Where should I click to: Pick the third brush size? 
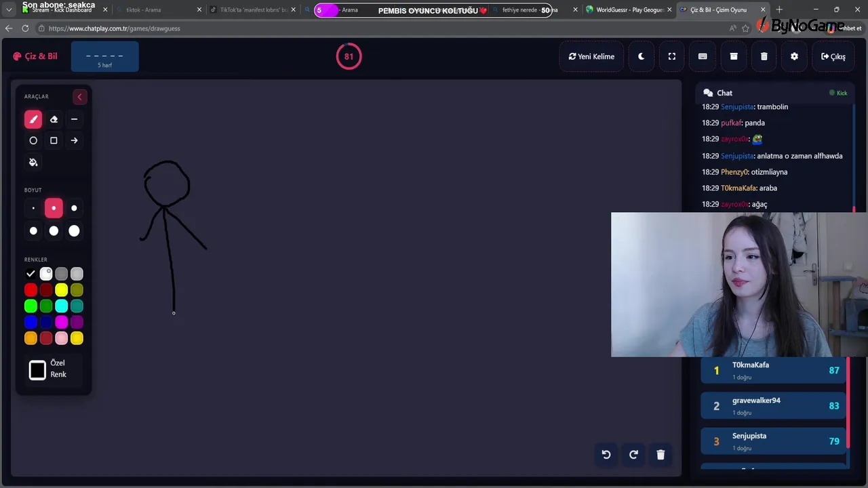(74, 208)
